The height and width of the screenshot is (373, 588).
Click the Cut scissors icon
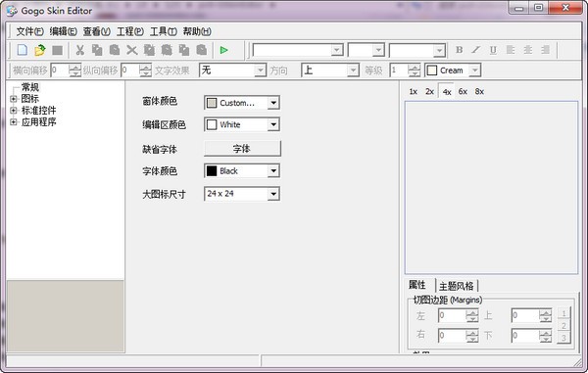(79, 50)
